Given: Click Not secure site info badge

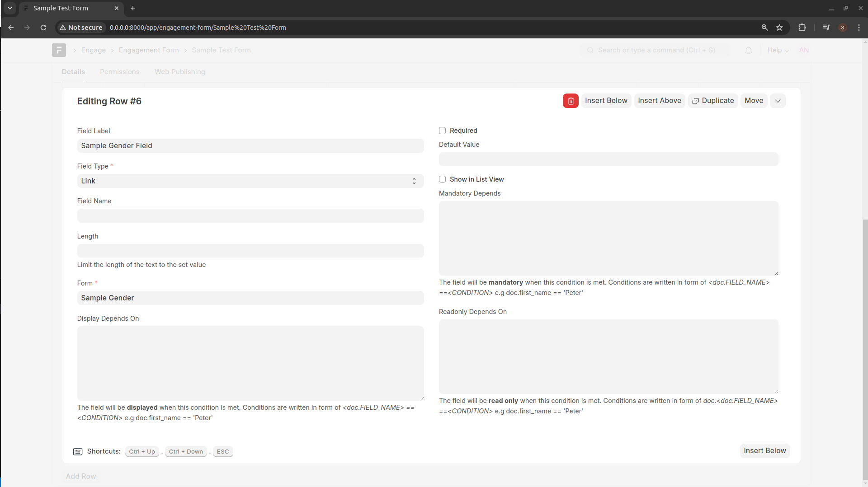Looking at the screenshot, I should (x=81, y=28).
